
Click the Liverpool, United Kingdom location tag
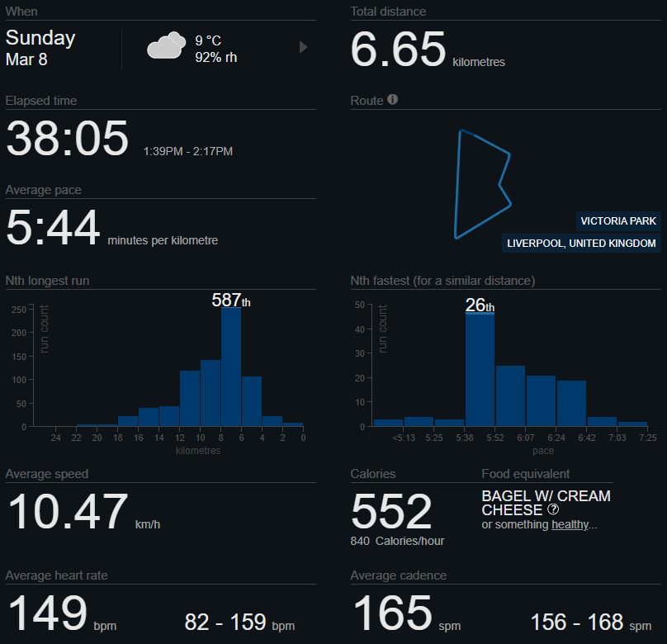(x=581, y=244)
